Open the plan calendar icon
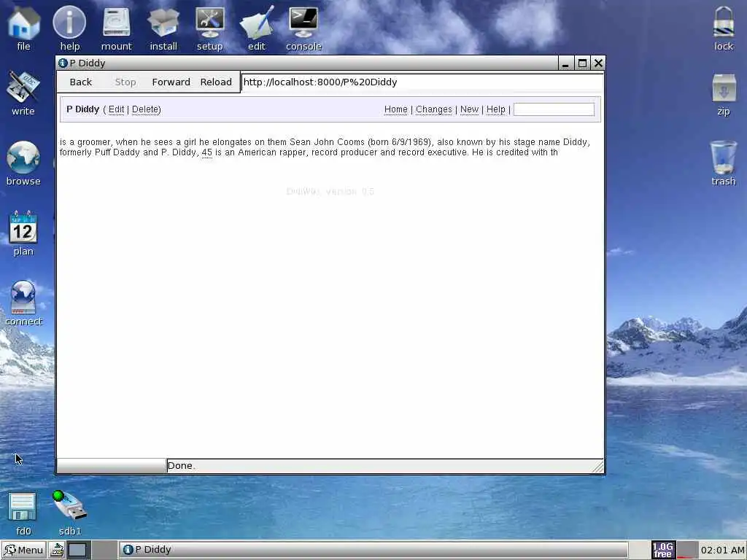 point(23,233)
